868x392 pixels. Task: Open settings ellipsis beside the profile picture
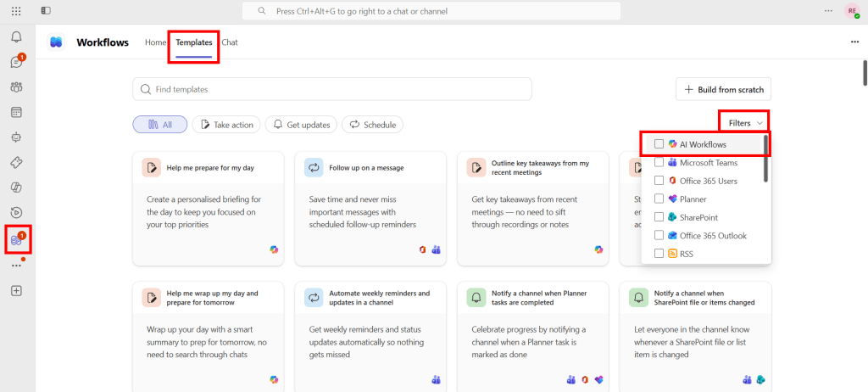click(829, 10)
